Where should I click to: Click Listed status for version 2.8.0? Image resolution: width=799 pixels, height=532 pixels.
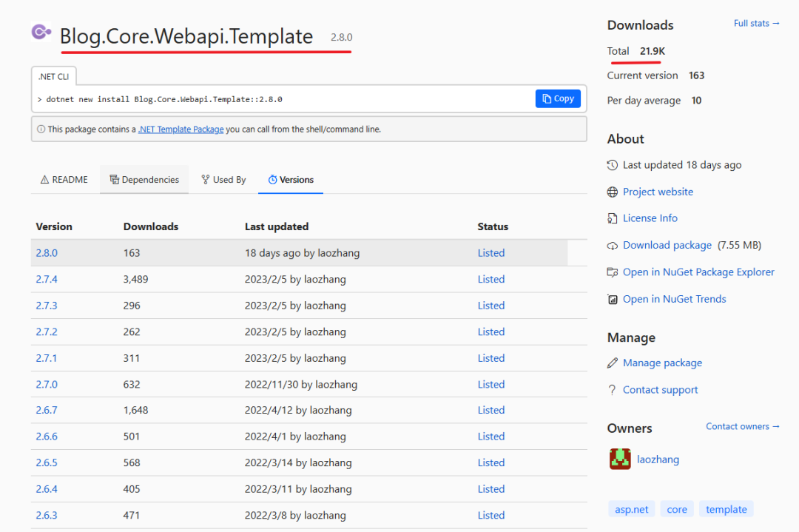(491, 253)
